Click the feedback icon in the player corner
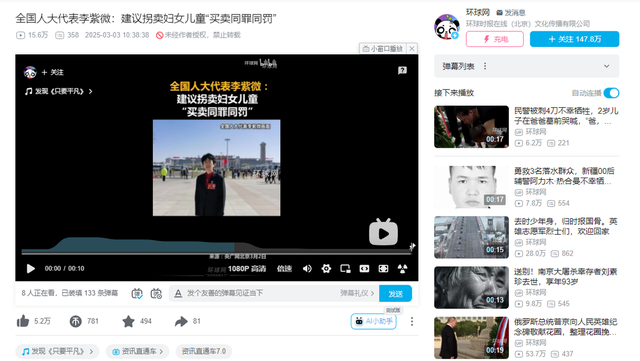 tap(402, 71)
